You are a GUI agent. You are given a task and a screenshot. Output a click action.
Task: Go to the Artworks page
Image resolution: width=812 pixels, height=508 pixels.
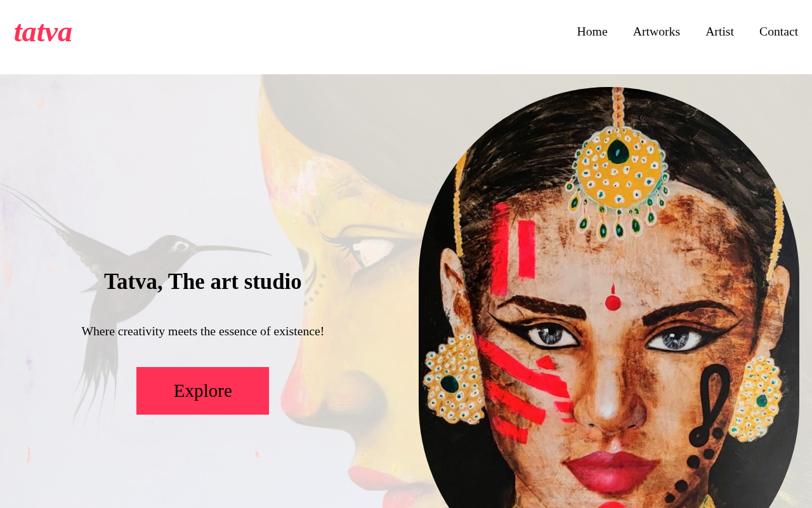pyautogui.click(x=656, y=32)
